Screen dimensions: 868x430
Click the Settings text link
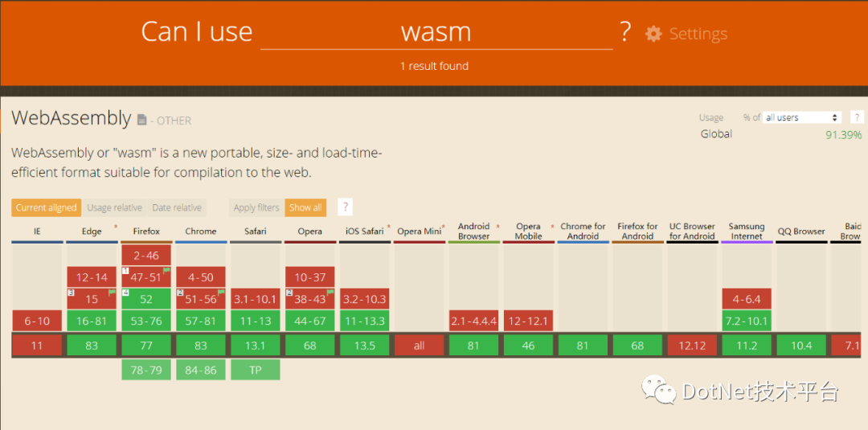tap(698, 34)
